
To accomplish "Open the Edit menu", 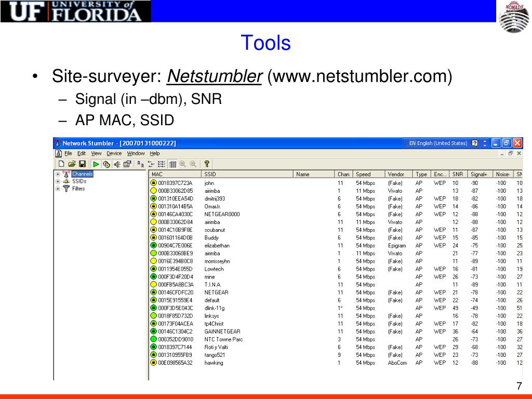I will coord(82,153).
